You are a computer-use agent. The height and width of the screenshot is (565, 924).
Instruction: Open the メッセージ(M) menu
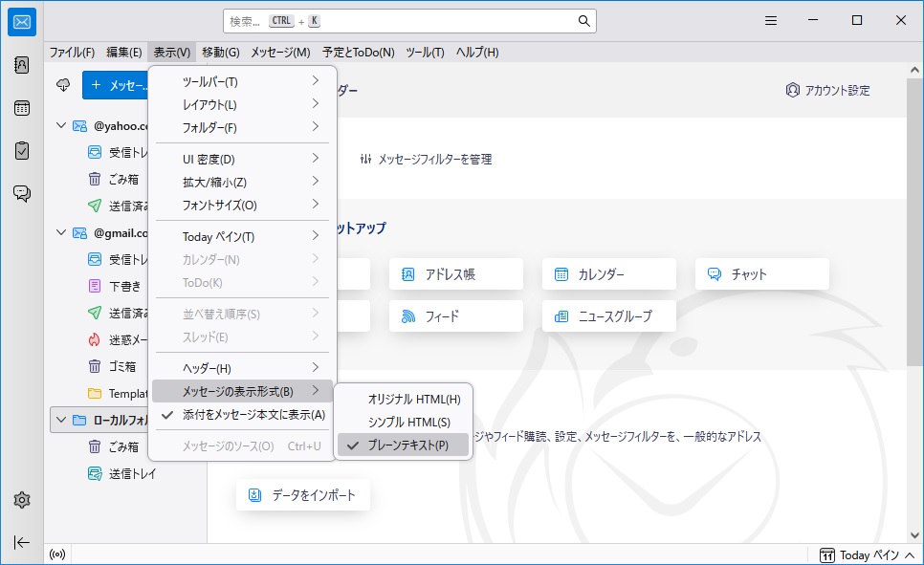point(280,53)
